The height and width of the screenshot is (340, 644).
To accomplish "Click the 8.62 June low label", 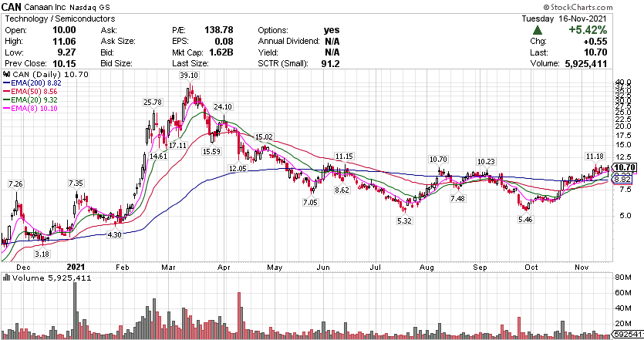I will [342, 190].
